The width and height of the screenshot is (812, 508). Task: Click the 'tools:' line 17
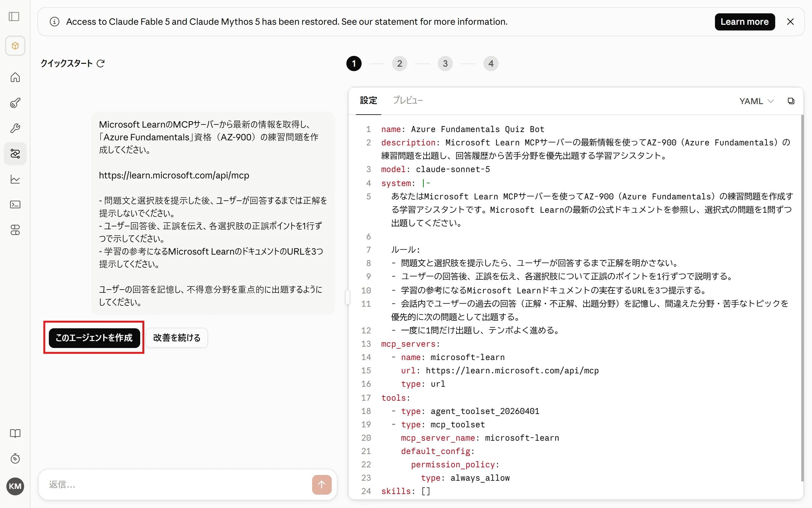[396, 398]
